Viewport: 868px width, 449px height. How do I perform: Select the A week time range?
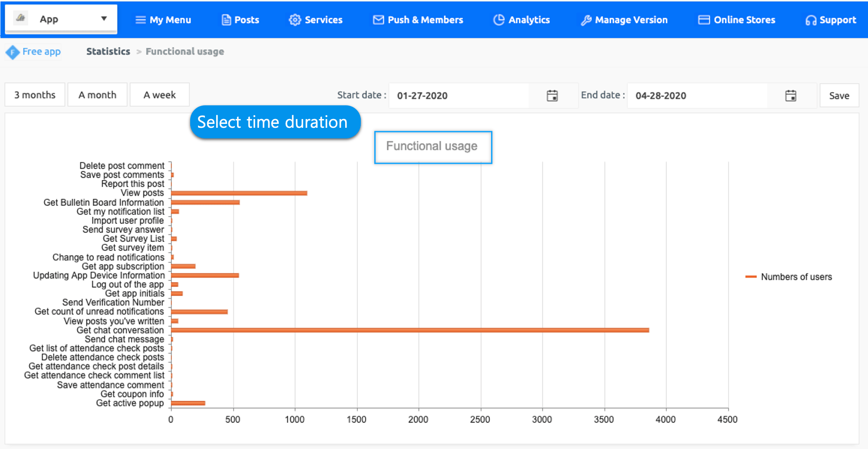point(159,95)
